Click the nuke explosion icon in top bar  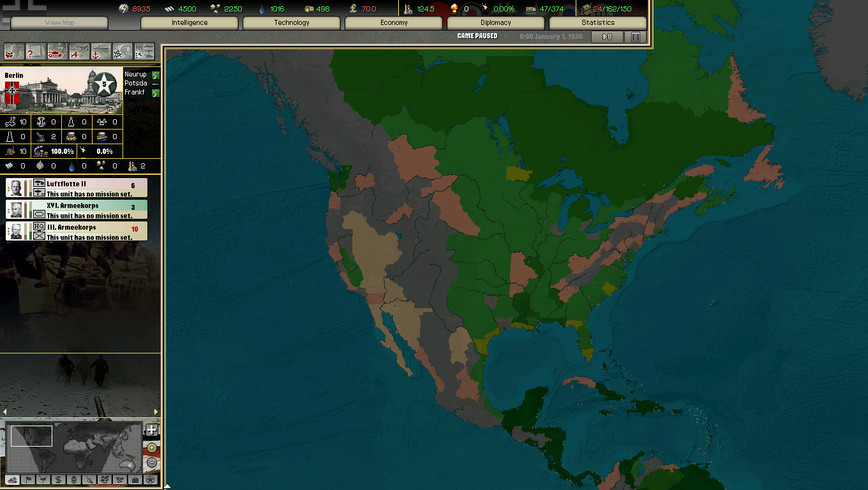click(454, 8)
